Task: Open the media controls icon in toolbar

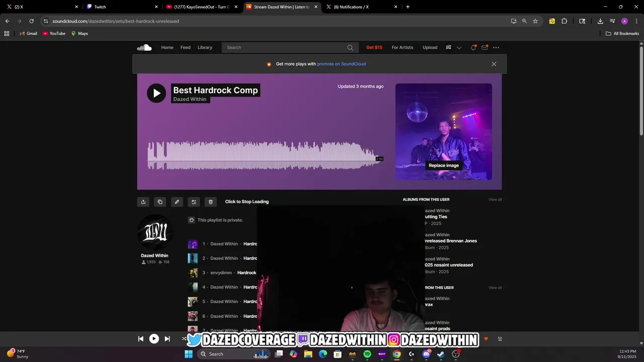Action: (612, 21)
